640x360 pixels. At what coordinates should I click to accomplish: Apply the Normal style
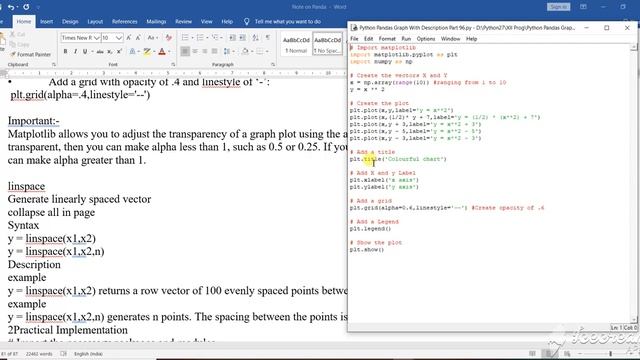[x=296, y=44]
